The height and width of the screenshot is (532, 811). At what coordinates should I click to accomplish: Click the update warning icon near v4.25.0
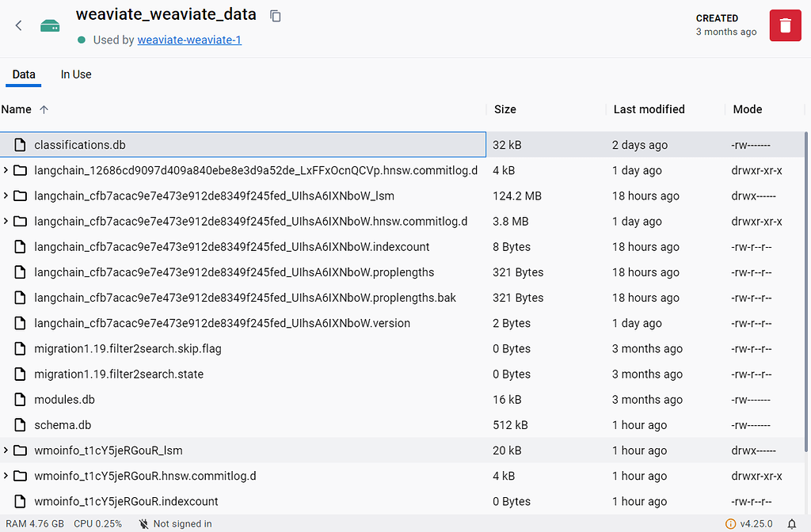[x=730, y=523]
